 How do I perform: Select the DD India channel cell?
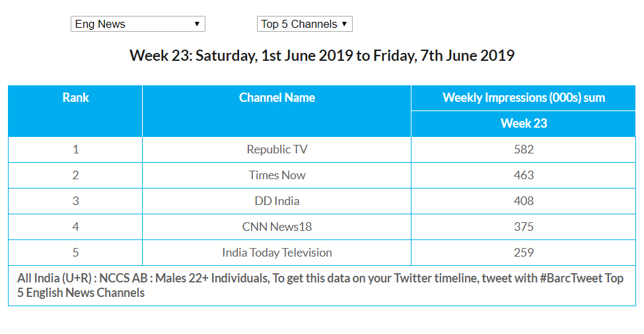(x=277, y=201)
